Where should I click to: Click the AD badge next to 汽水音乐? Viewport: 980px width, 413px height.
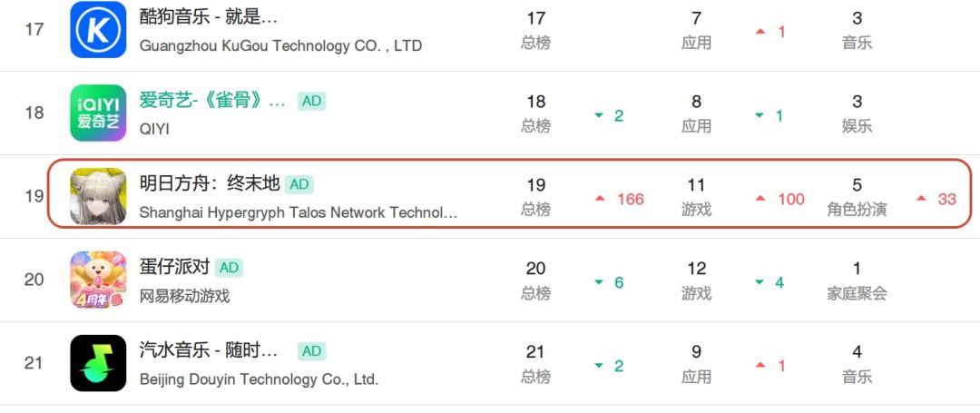pos(312,351)
